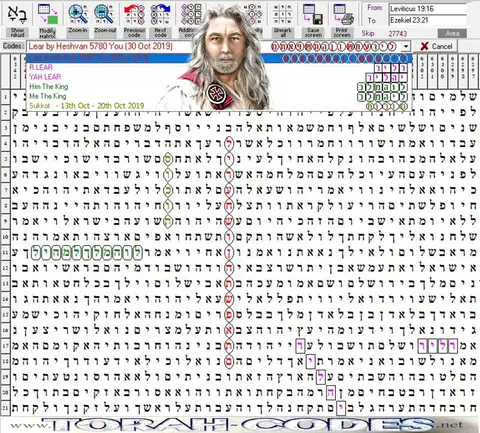This screenshot has height=433, width=480.
Task: Go to the Previous code
Action: coord(134,19)
